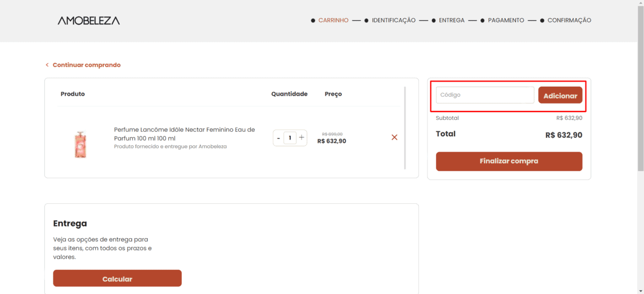
Task: Click the Finalizar compra button
Action: point(509,161)
